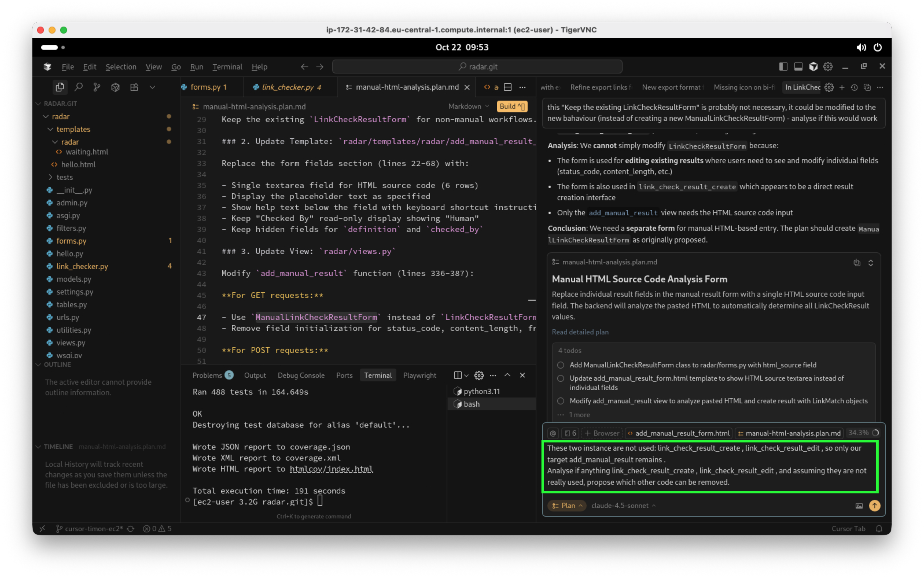
Task: Click the send arrow button in chat
Action: click(874, 506)
